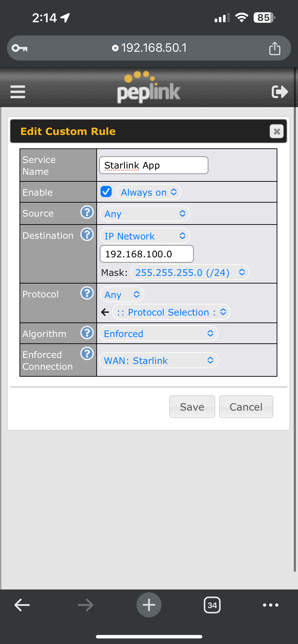Open the Protocol Selection dropdown
Image resolution: width=298 pixels, height=644 pixels.
point(171,312)
